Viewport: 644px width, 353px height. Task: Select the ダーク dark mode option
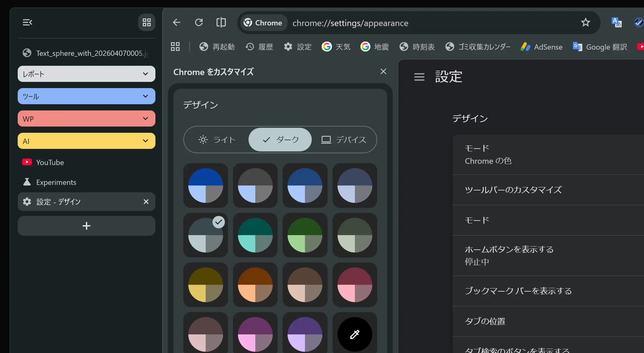(x=280, y=140)
